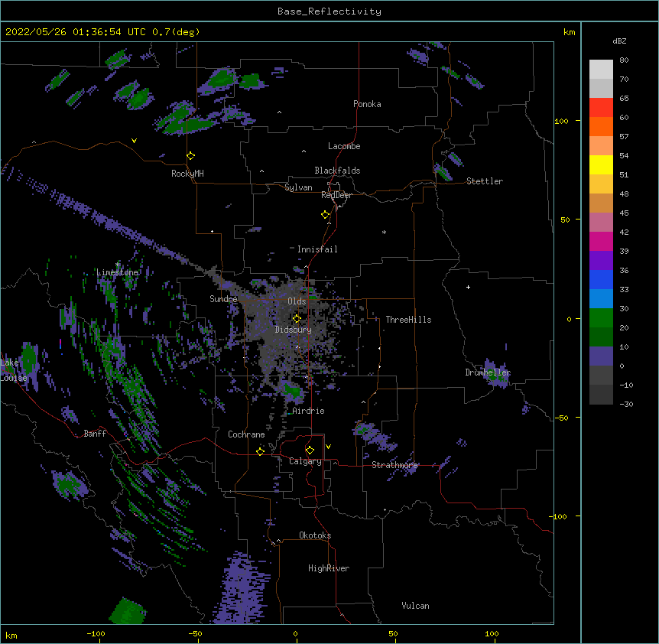Click the Stettler city label

coord(485,181)
